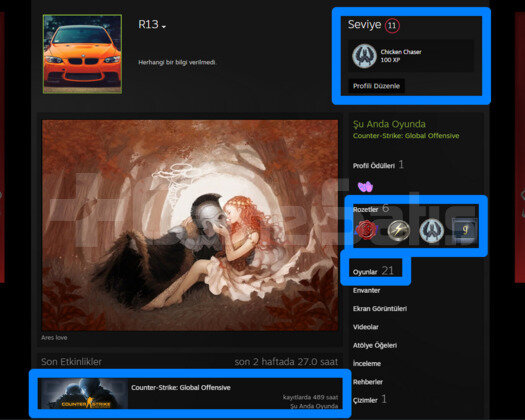Go to Ekran Görüntüleri
525x420 pixels.
[x=380, y=308]
